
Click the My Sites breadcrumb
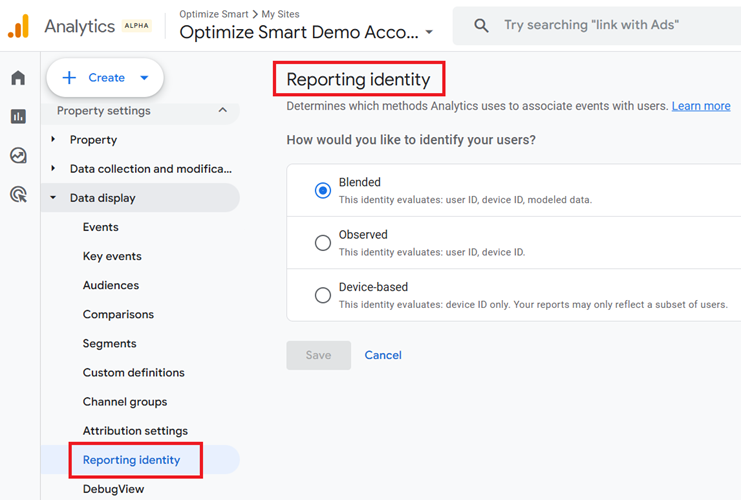pyautogui.click(x=280, y=14)
